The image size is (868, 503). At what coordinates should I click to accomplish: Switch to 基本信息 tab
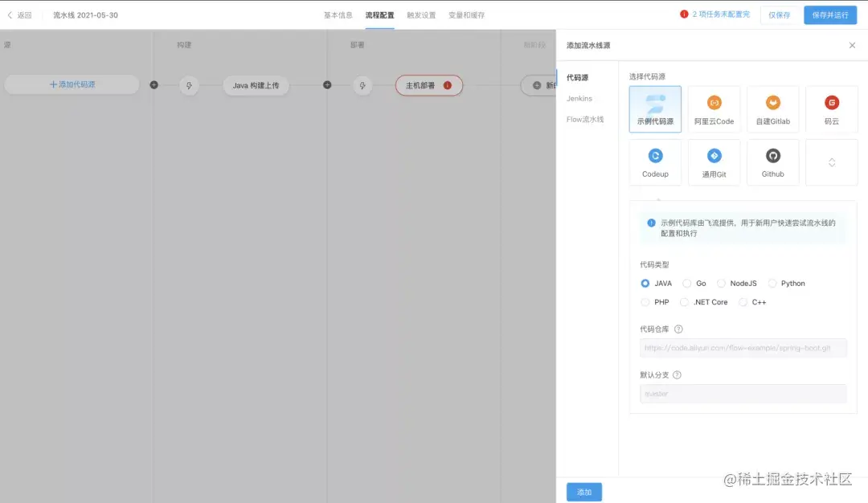[x=338, y=15]
